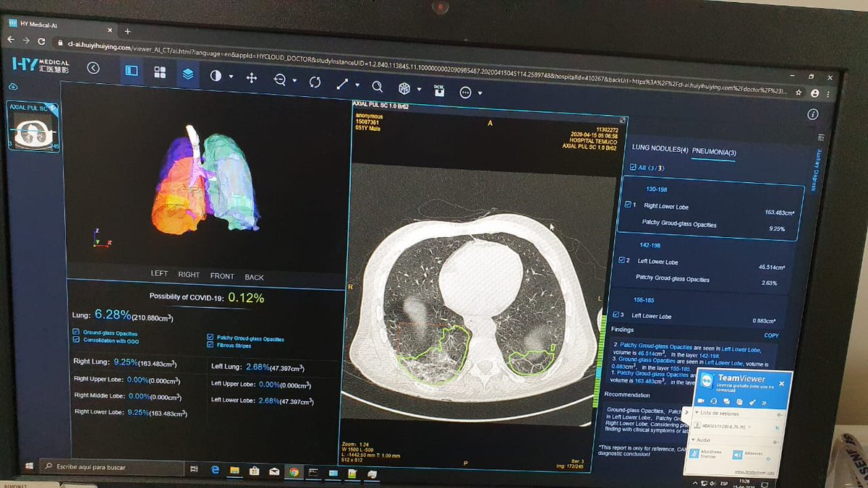Show BACK view of 3D lung
The height and width of the screenshot is (488, 868).
[x=254, y=277]
